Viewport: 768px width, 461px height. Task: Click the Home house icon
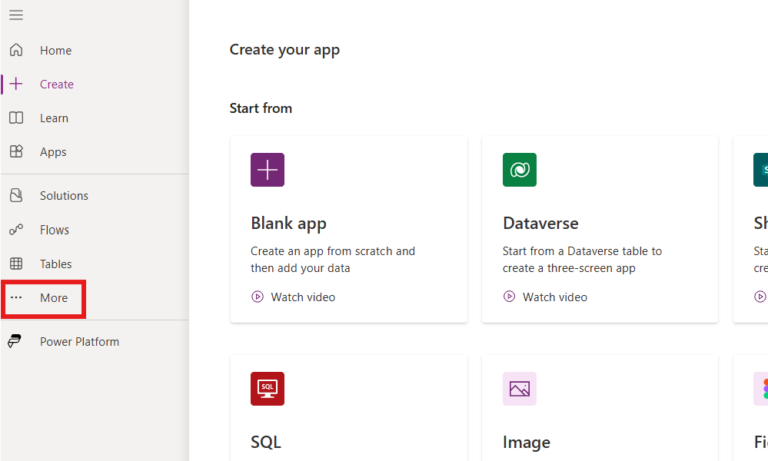click(x=16, y=50)
